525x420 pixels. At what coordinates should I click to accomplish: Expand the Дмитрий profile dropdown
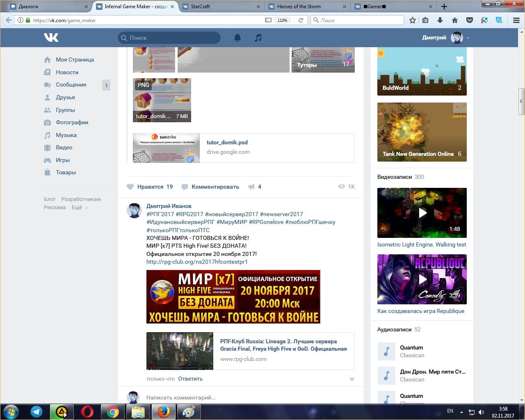pos(468,38)
